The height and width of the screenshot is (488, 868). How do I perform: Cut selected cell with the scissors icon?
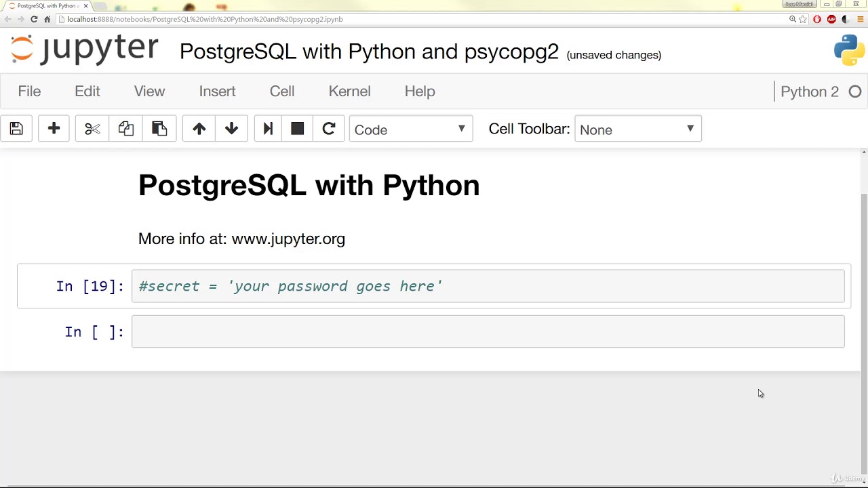point(92,129)
